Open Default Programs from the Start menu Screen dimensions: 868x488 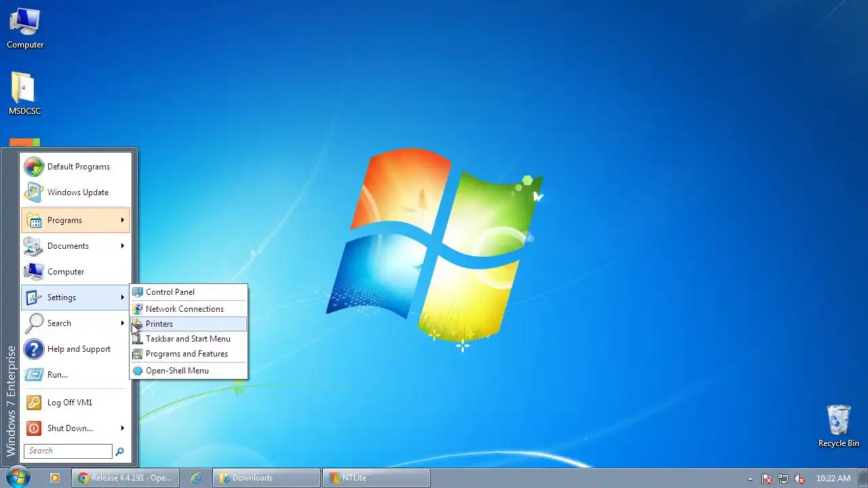coord(75,167)
